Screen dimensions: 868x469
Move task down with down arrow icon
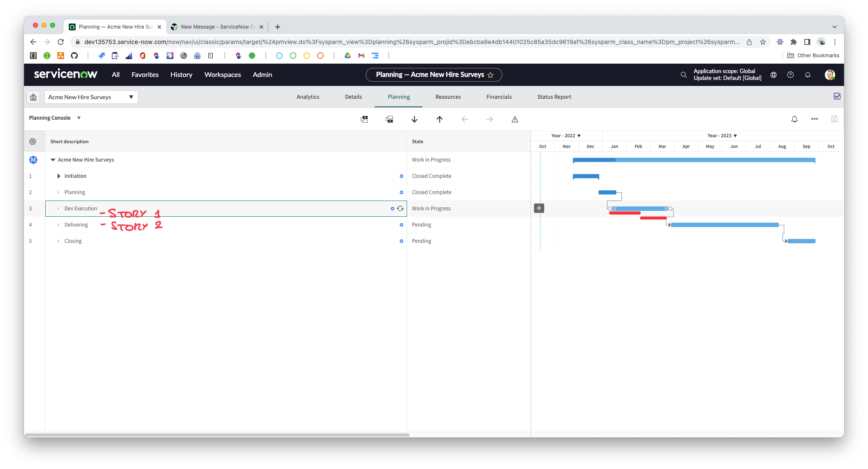point(414,119)
